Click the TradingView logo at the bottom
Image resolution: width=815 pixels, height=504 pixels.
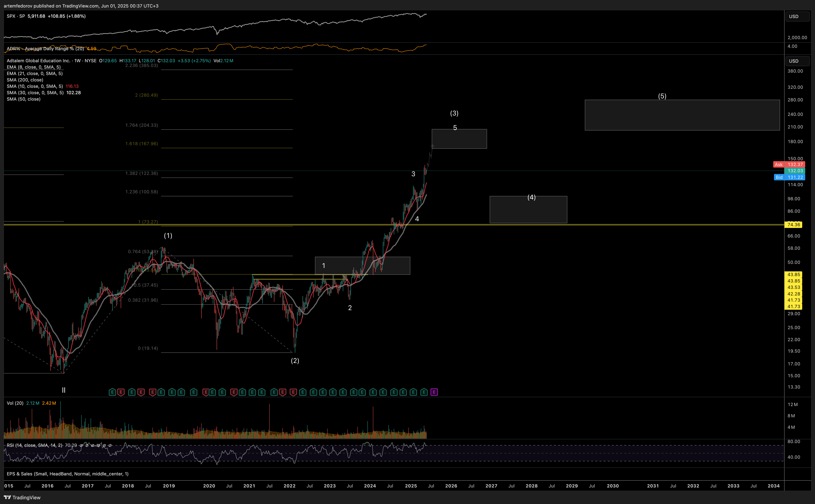click(22, 497)
